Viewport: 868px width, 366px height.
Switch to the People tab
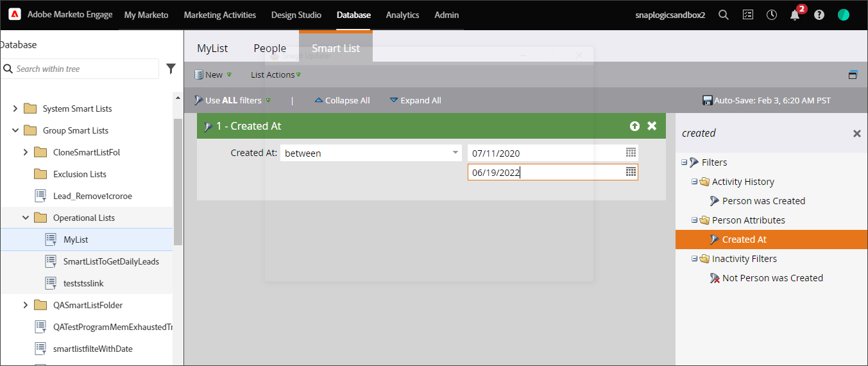click(269, 48)
